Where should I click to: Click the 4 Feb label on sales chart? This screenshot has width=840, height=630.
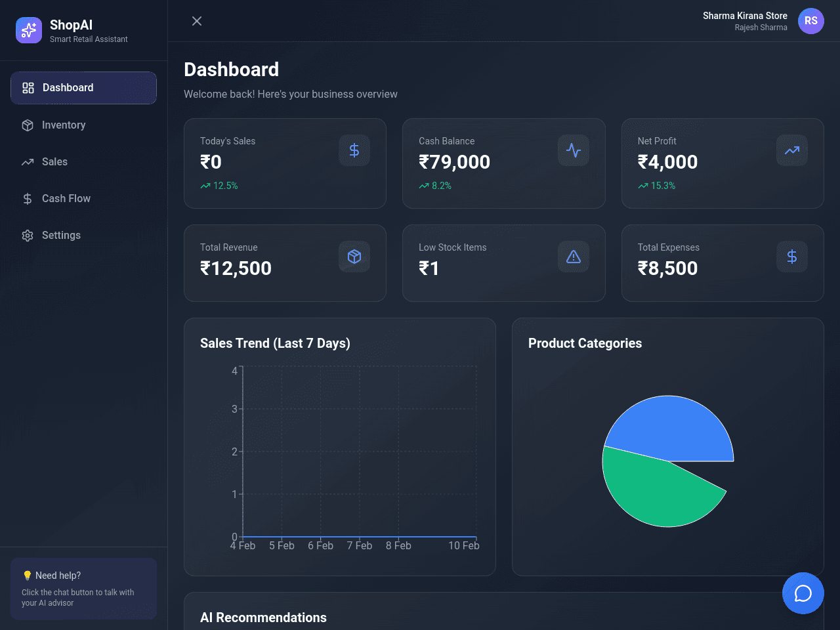tap(243, 545)
